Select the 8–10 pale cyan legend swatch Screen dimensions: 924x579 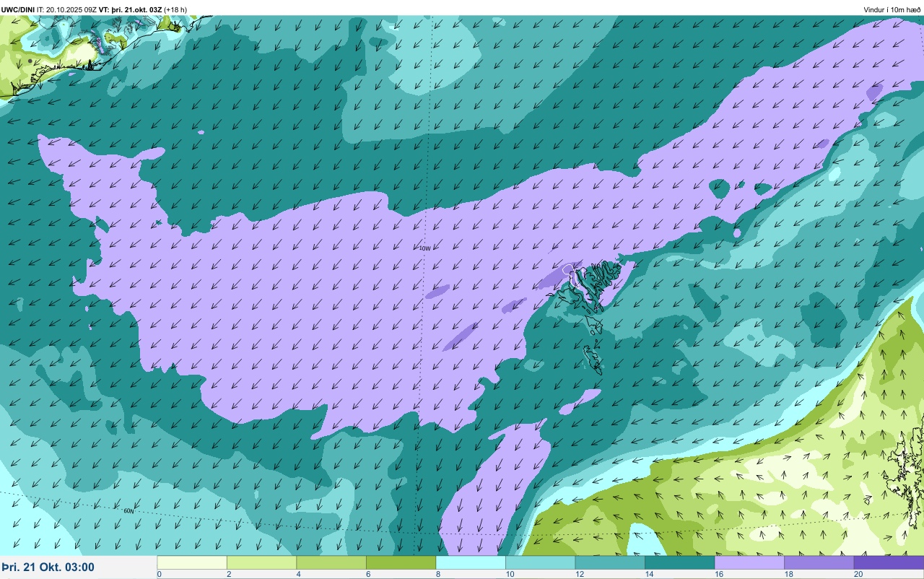[x=471, y=562]
